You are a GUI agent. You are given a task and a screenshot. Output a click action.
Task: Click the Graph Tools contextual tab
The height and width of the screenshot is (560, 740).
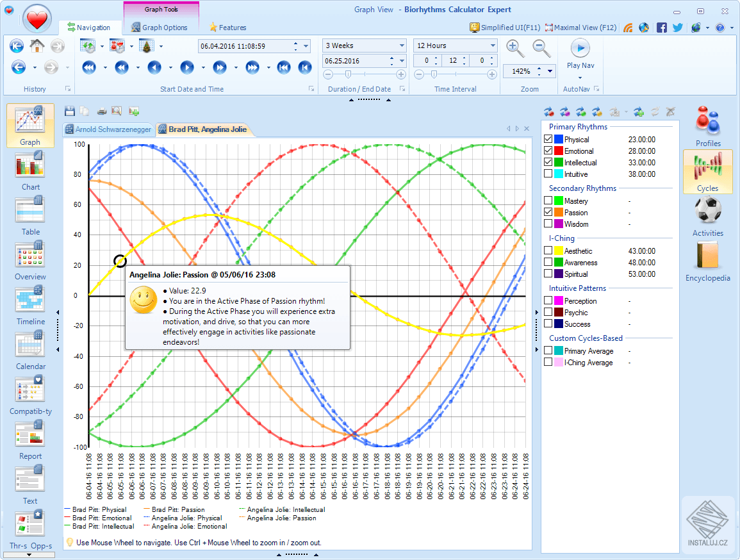(161, 10)
